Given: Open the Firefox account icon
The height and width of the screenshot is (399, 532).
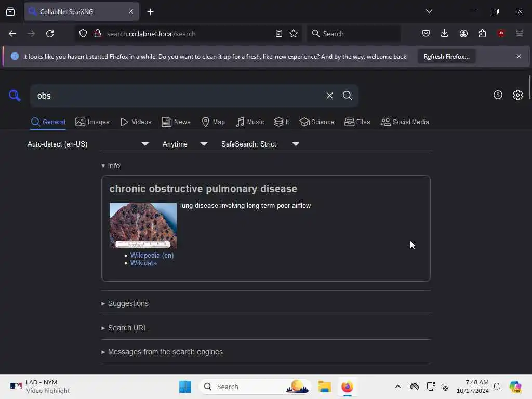Looking at the screenshot, I should [x=463, y=34].
